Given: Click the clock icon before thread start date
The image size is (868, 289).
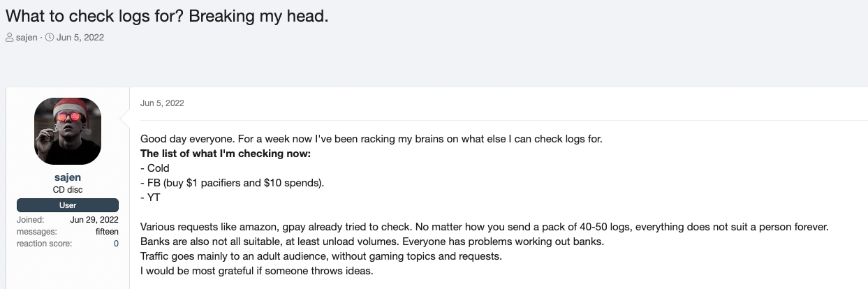Looking at the screenshot, I should tap(50, 38).
